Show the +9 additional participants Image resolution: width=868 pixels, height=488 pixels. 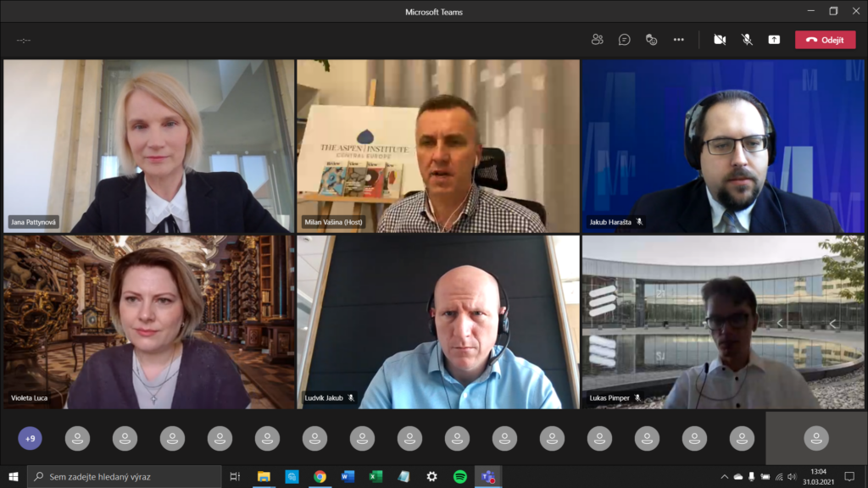[30, 438]
